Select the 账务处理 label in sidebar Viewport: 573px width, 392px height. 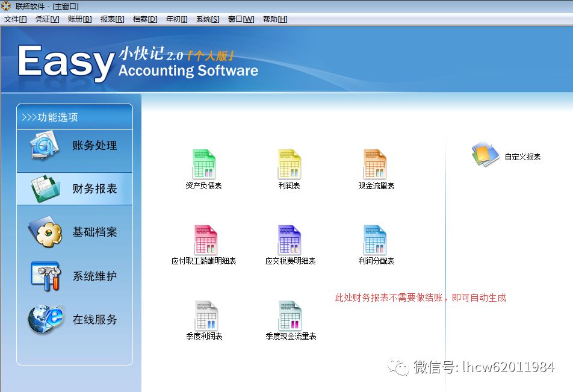click(x=94, y=146)
